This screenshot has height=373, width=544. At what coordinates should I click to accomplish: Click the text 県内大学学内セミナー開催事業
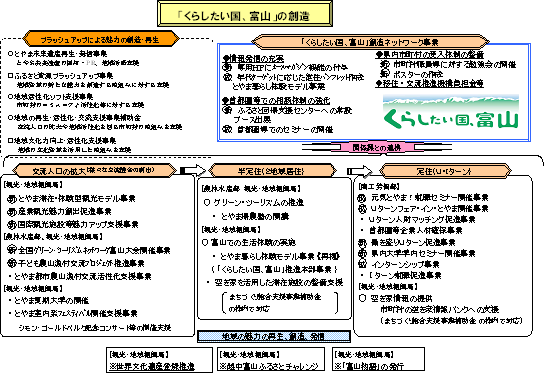[423, 254]
